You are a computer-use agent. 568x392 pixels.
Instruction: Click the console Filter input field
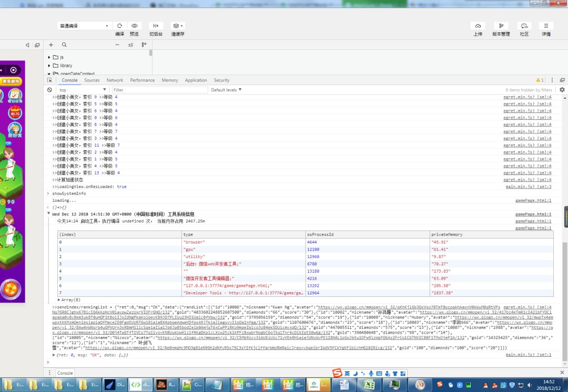click(159, 90)
